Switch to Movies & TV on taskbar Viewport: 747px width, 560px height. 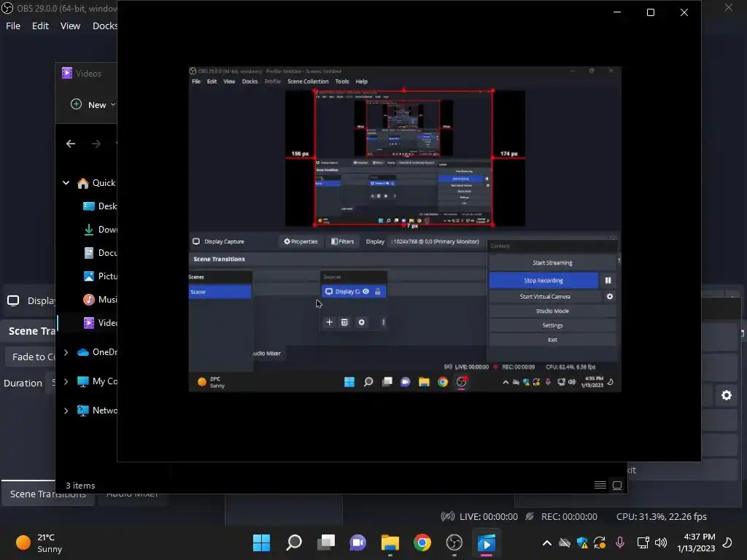[487, 542]
